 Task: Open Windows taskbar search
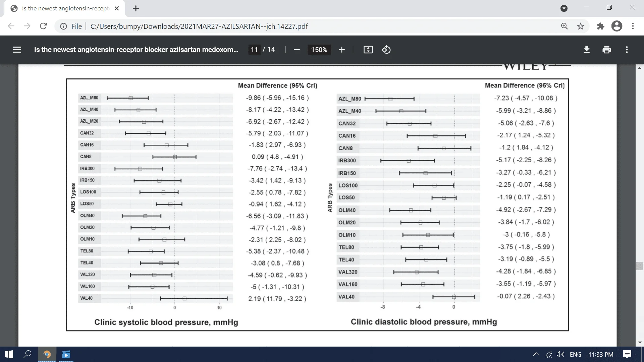(x=28, y=354)
